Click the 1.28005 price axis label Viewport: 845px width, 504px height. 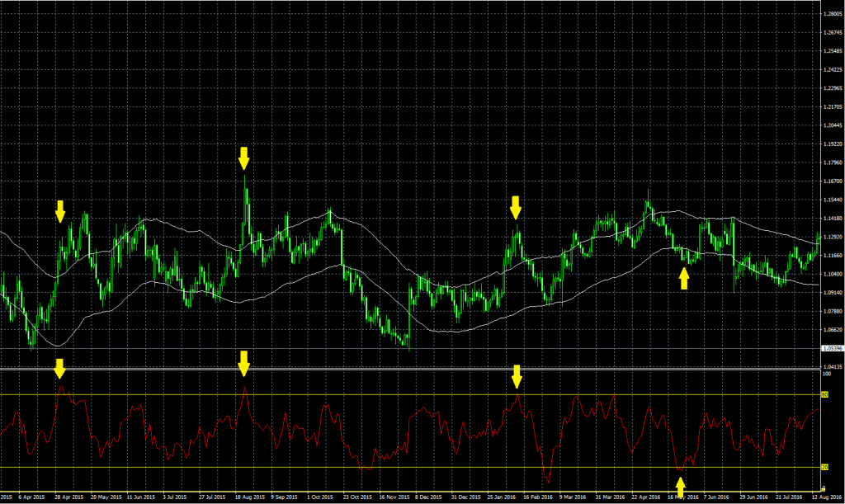(833, 14)
